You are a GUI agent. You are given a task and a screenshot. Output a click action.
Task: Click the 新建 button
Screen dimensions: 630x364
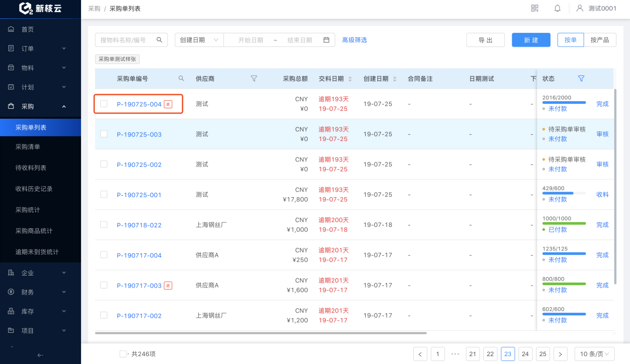coord(531,40)
